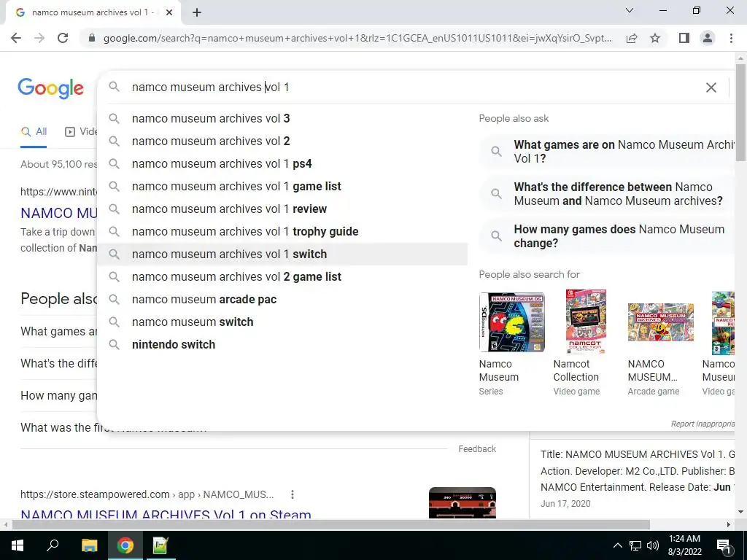Click the scroll down arrow

[x=741, y=512]
